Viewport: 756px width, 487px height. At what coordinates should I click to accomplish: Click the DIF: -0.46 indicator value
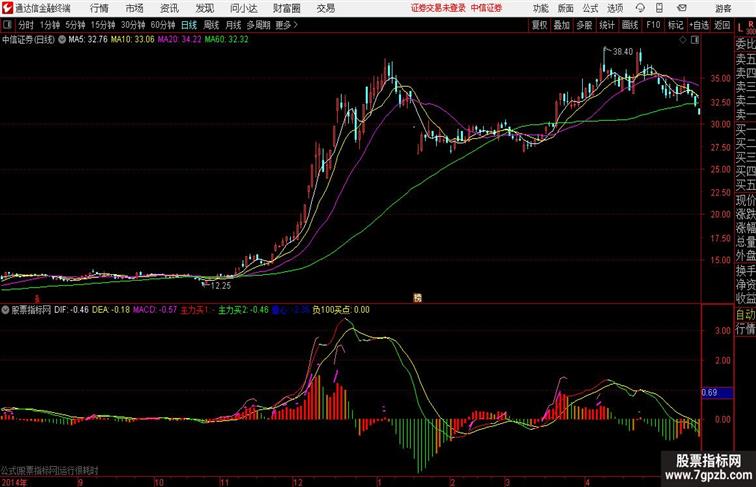71,310
